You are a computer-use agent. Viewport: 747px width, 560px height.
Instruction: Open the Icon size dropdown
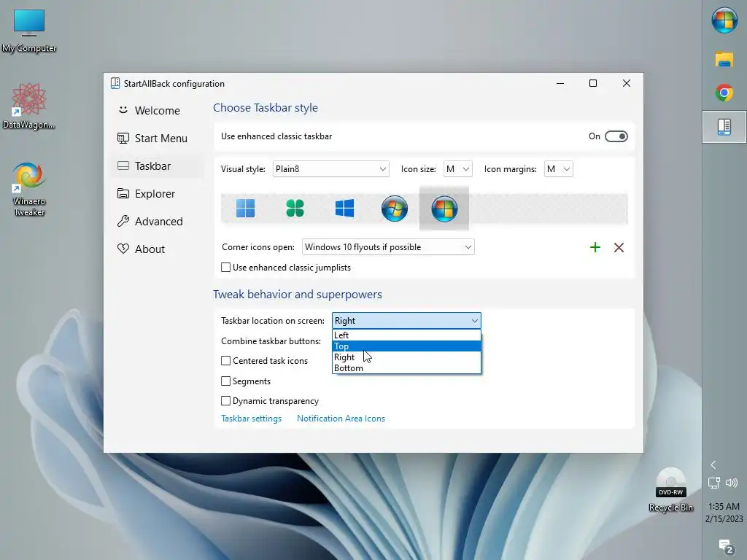[457, 169]
